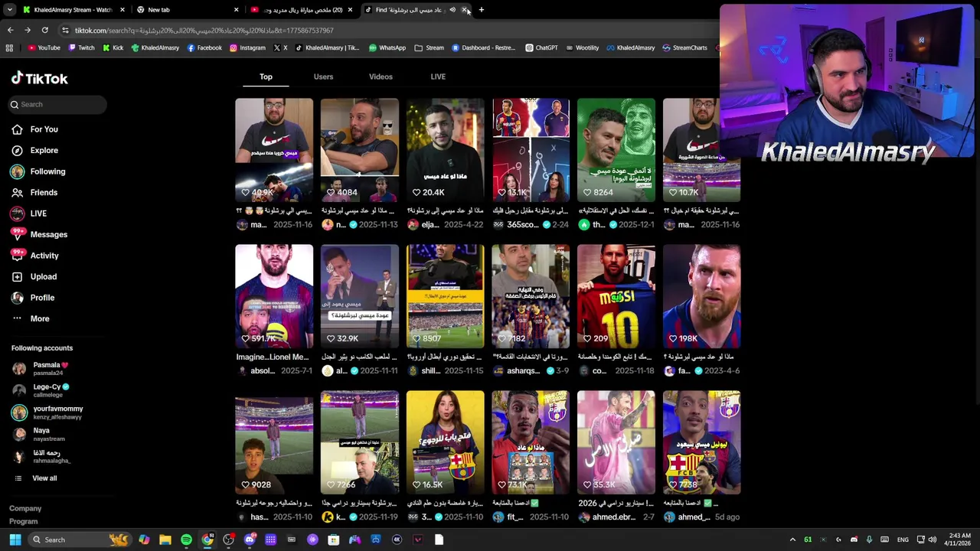Open the StreamCharts bookmark
This screenshot has width=980, height=551.
(684, 47)
